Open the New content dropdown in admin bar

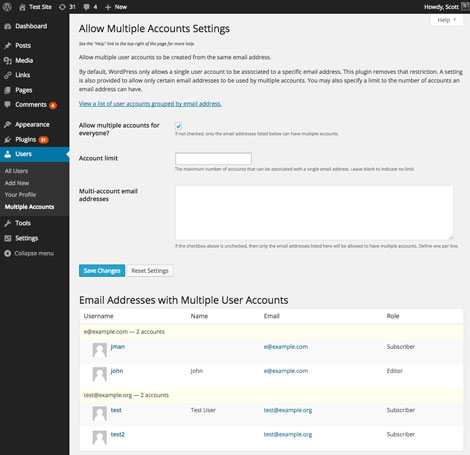point(116,7)
